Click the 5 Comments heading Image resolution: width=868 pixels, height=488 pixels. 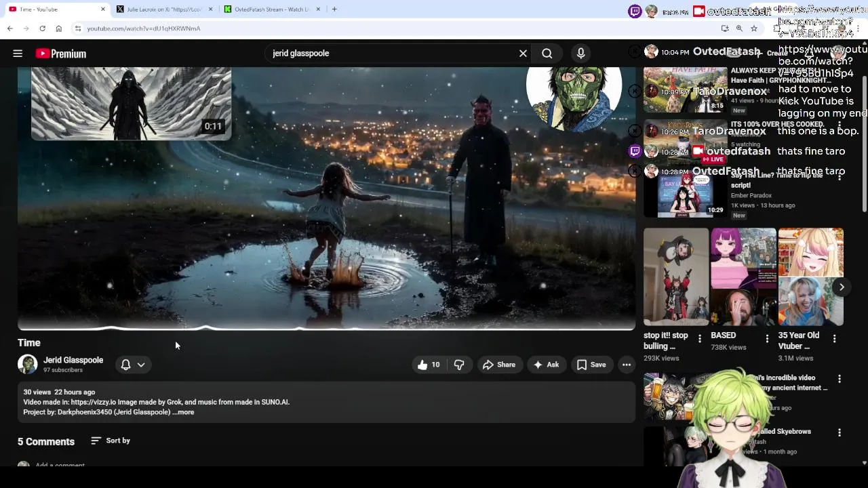pos(46,442)
